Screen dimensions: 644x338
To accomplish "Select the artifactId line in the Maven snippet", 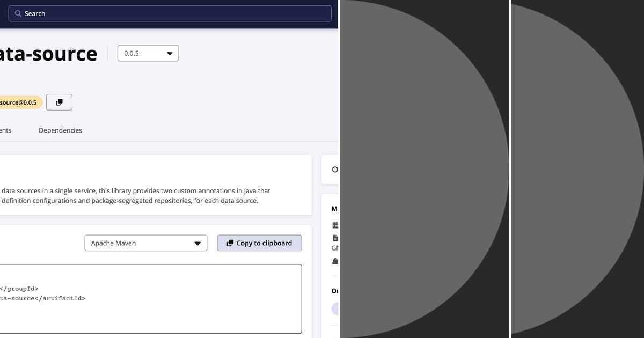I will [x=43, y=298].
